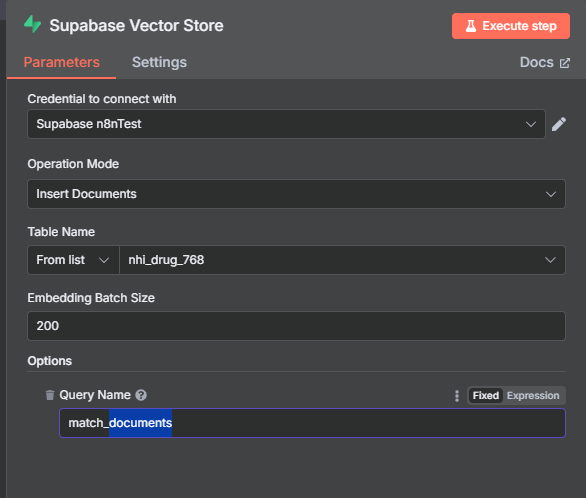The height and width of the screenshot is (498, 586).
Task: Click the Execute step button
Action: click(511, 26)
